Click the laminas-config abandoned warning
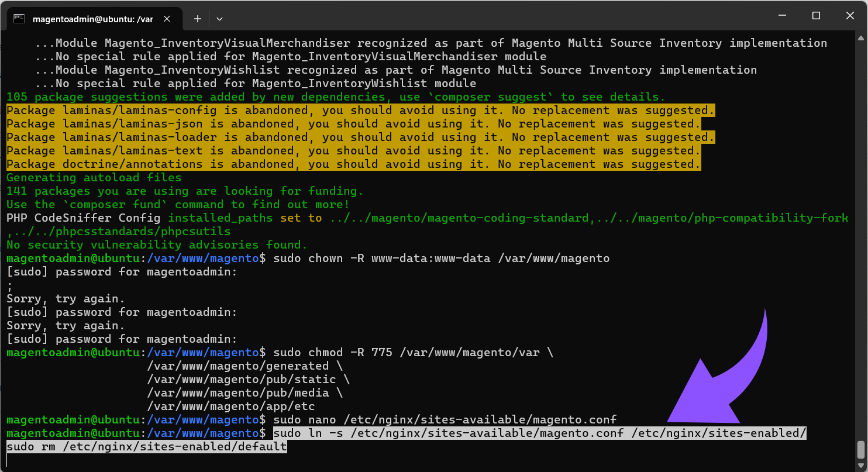The height and width of the screenshot is (472, 868). (360, 111)
